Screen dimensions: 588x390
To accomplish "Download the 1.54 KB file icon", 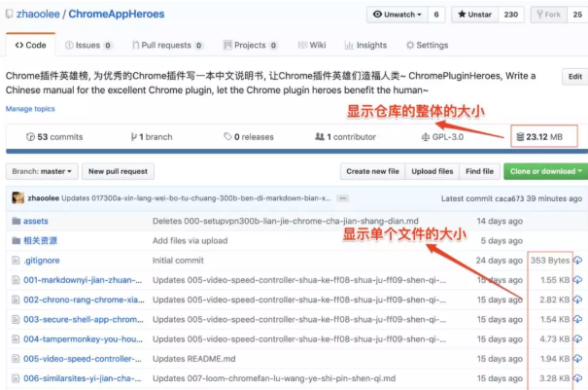I will pos(578,319).
